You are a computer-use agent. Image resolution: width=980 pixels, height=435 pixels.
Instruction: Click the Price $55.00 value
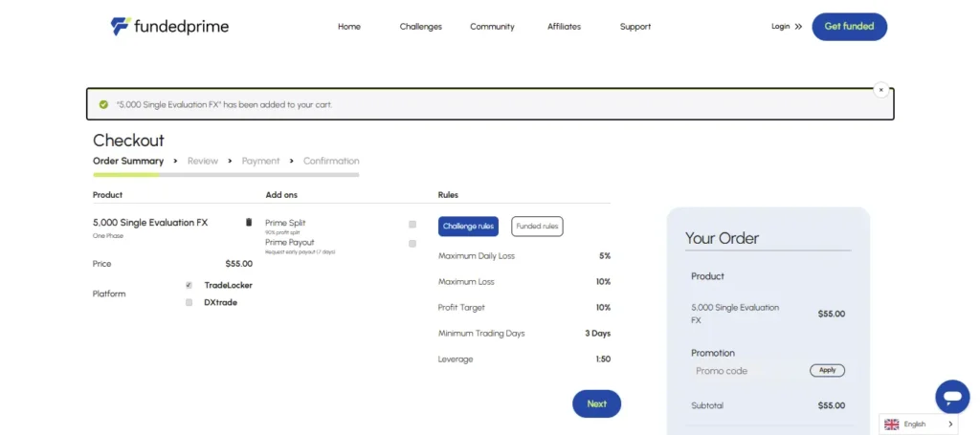(238, 264)
